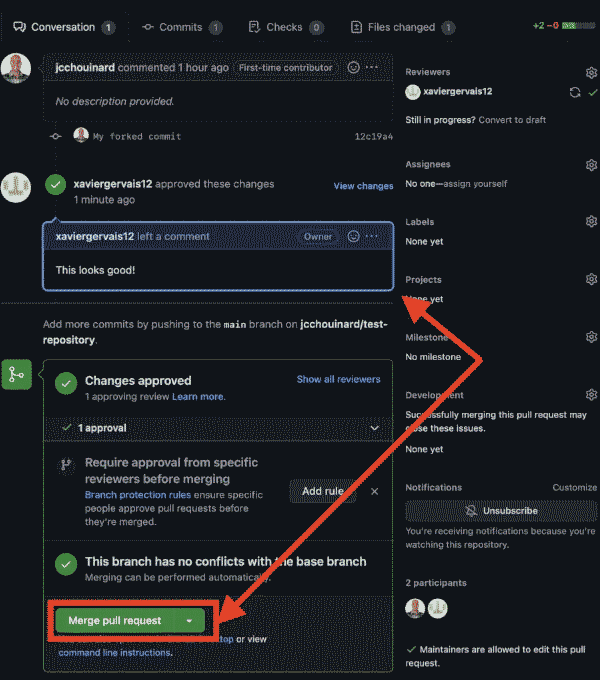This screenshot has width=600, height=680.
Task: Open the Reviewers settings gear
Action: tap(591, 73)
